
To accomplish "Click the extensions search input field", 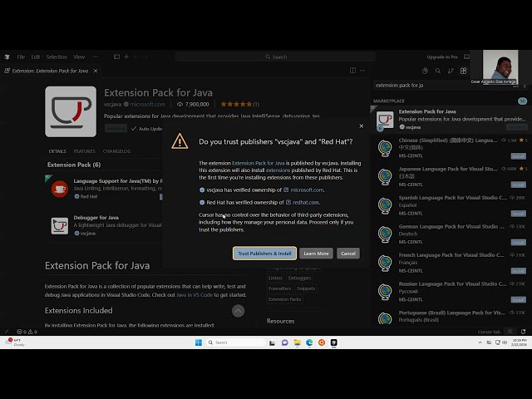I will tap(443, 86).
